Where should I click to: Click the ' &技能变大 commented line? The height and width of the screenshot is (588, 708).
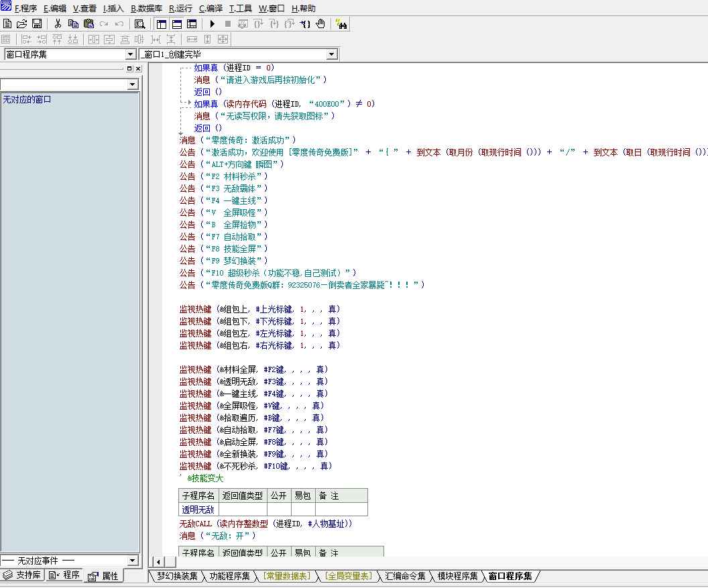(201, 478)
